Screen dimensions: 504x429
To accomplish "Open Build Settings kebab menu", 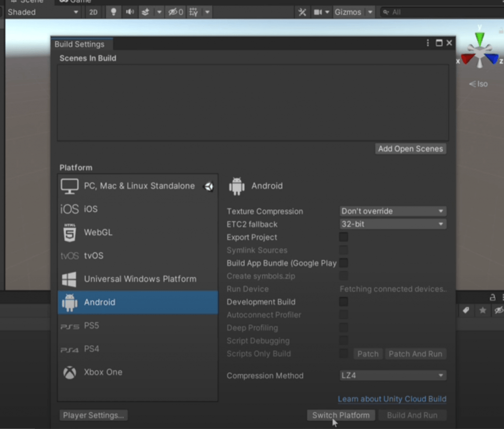I will click(x=428, y=43).
